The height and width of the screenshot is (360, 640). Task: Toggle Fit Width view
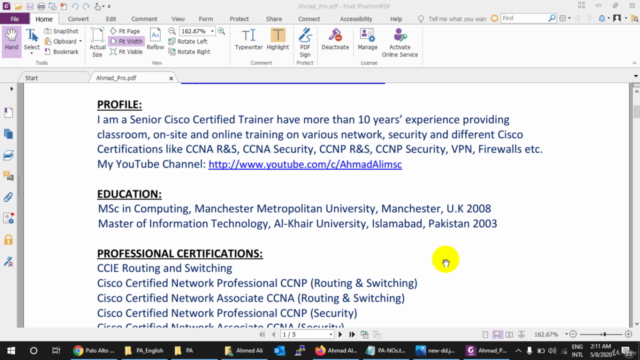coord(126,41)
